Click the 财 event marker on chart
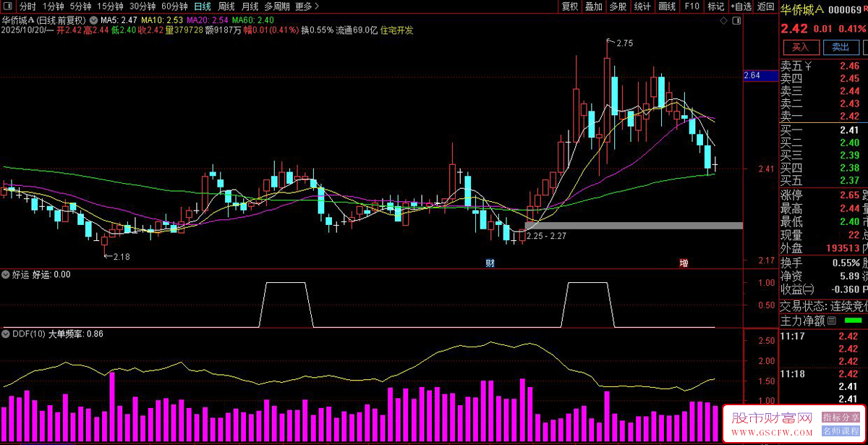The width and height of the screenshot is (868, 445). point(490,263)
